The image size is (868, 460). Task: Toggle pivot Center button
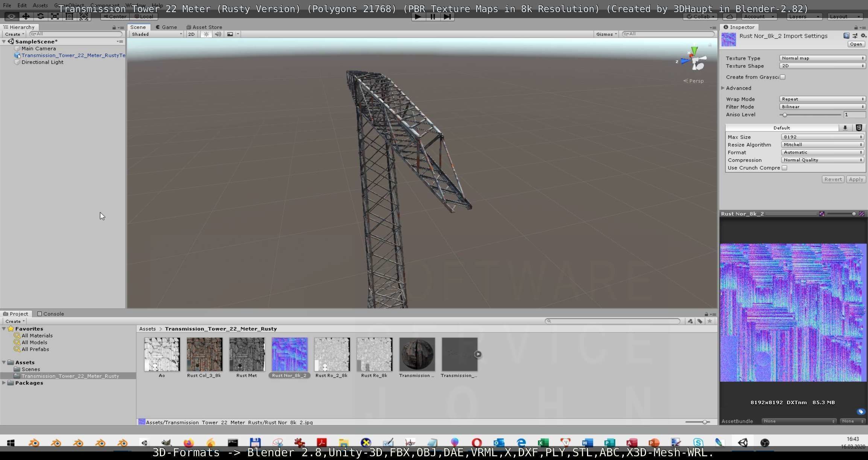coord(115,17)
